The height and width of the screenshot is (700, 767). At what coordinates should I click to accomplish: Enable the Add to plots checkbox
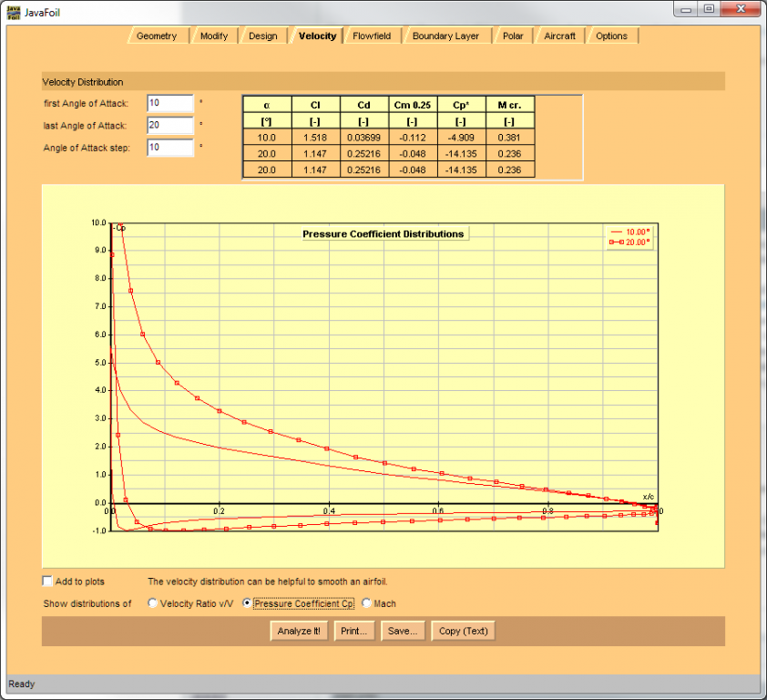click(x=47, y=582)
